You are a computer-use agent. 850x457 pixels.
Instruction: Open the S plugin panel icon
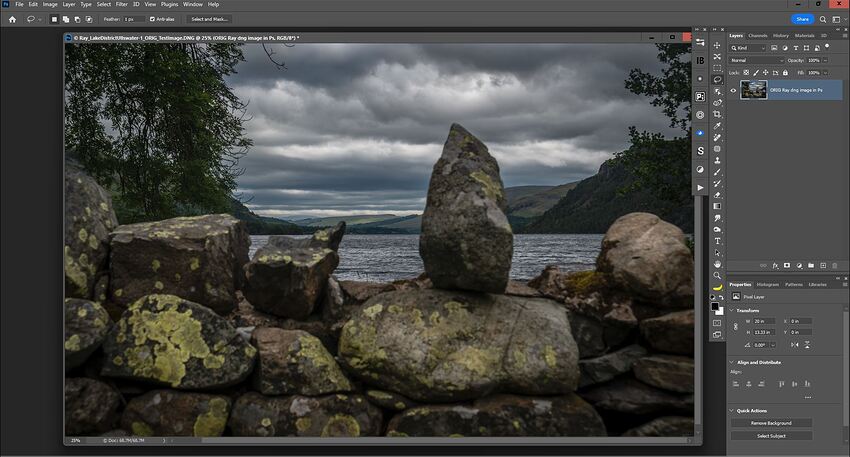pyautogui.click(x=700, y=151)
